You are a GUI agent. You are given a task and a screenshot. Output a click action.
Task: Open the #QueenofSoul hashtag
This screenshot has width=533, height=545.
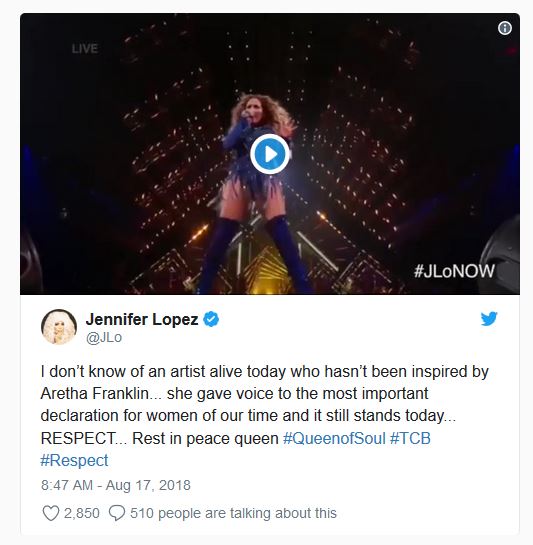334,438
